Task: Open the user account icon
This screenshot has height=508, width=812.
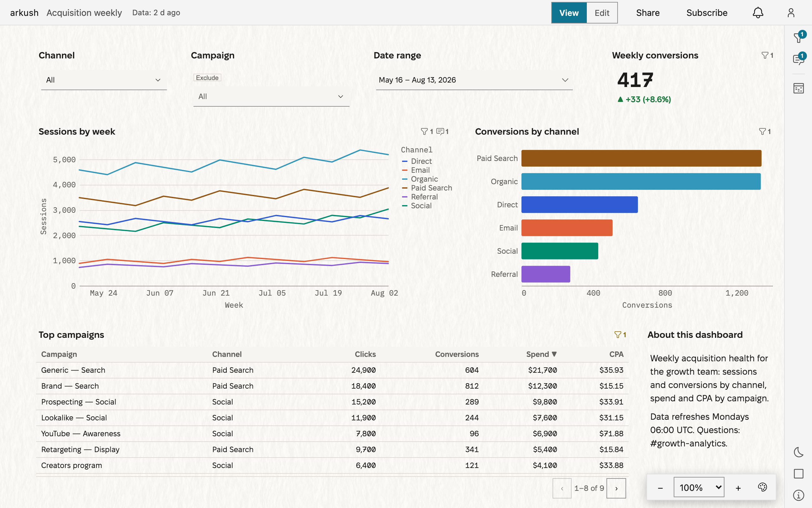Action: point(791,13)
